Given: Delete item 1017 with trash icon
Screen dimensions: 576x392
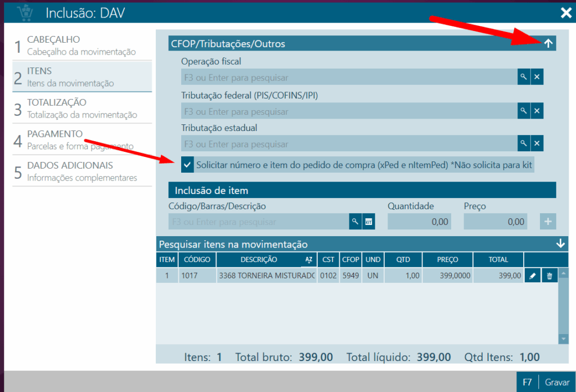Looking at the screenshot, I should click(550, 276).
